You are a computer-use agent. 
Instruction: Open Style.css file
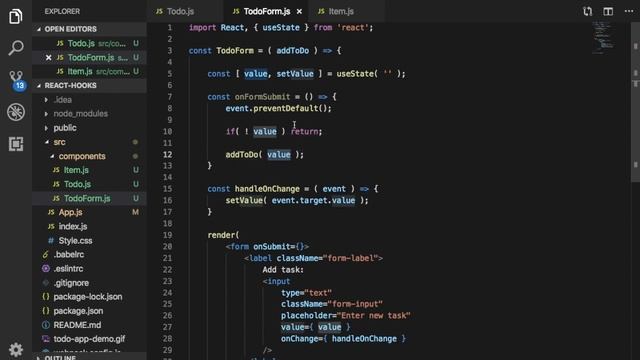(x=89, y=240)
